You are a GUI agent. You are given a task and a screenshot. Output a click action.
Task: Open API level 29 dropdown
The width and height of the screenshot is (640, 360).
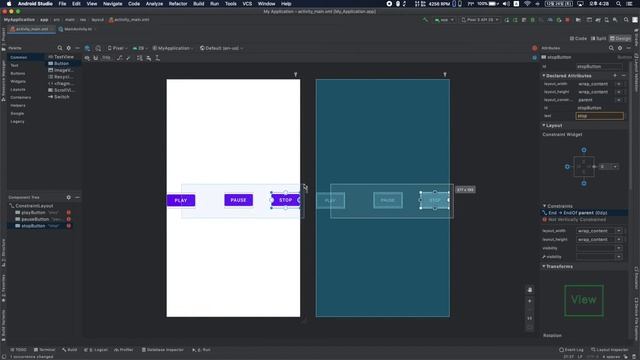(x=139, y=48)
